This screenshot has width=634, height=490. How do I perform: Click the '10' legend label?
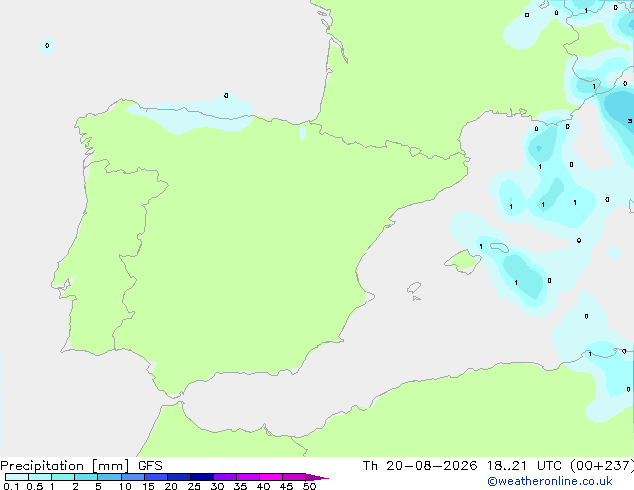point(125,486)
